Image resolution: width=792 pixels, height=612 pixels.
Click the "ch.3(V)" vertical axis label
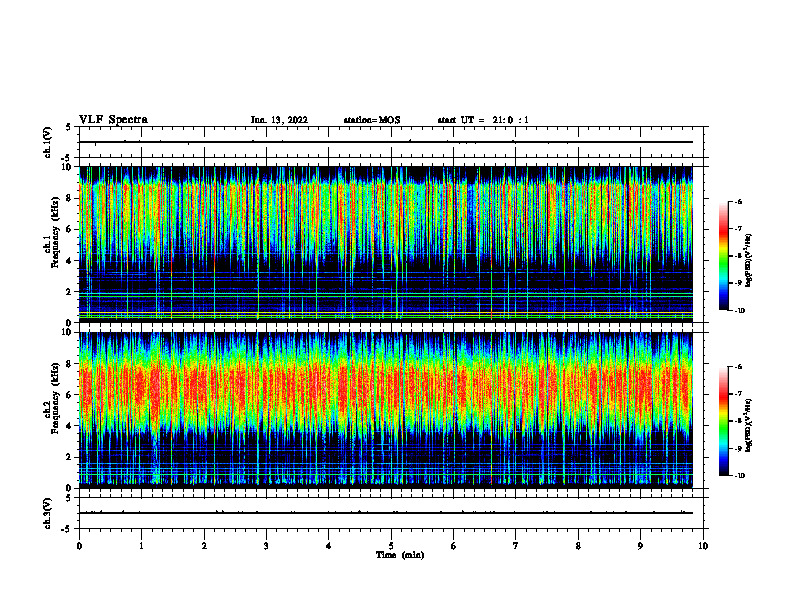click(x=48, y=513)
